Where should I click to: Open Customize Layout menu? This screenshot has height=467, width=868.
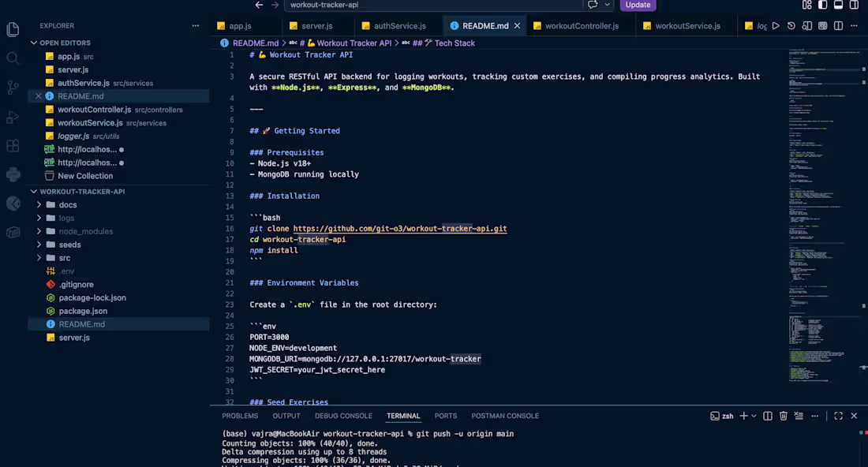[807, 5]
